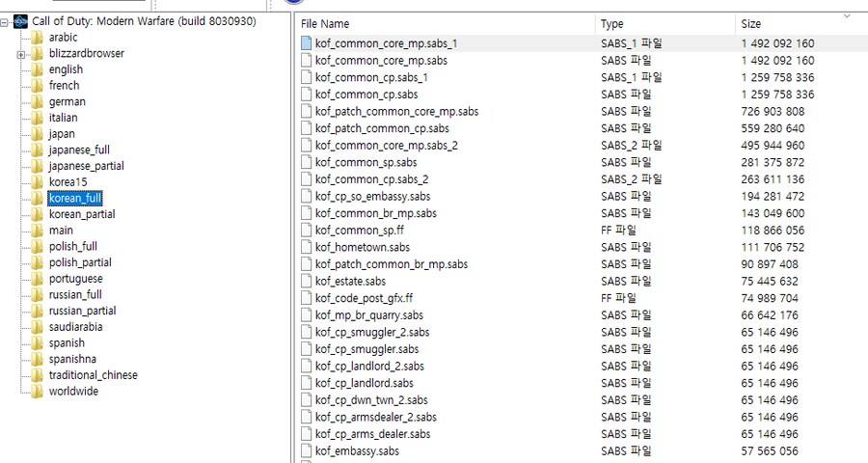This screenshot has width=868, height=463.
Task: Select the traditional_chinese folder icon
Action: (x=37, y=375)
